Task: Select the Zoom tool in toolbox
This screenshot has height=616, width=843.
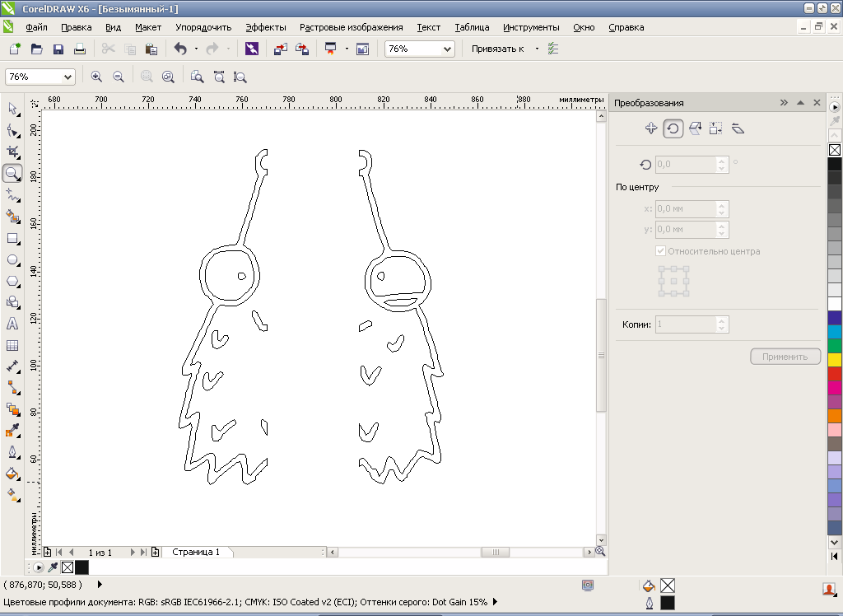Action: (x=12, y=173)
